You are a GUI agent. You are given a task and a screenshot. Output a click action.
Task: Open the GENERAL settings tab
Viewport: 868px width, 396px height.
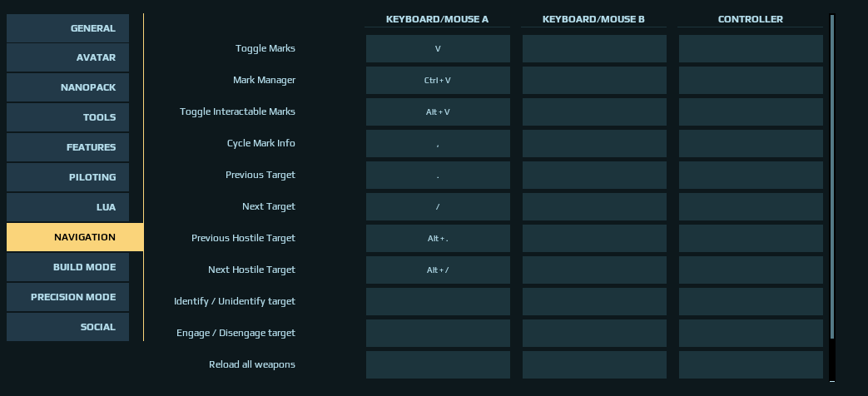click(67, 28)
